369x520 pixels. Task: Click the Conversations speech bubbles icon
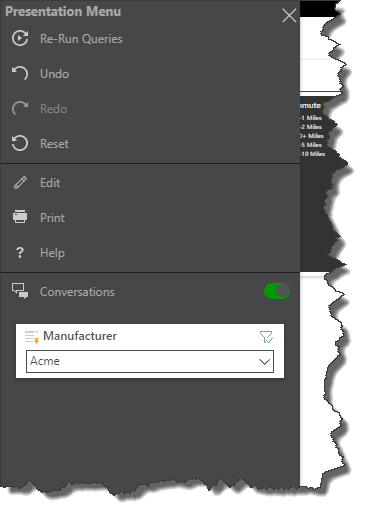tap(20, 291)
